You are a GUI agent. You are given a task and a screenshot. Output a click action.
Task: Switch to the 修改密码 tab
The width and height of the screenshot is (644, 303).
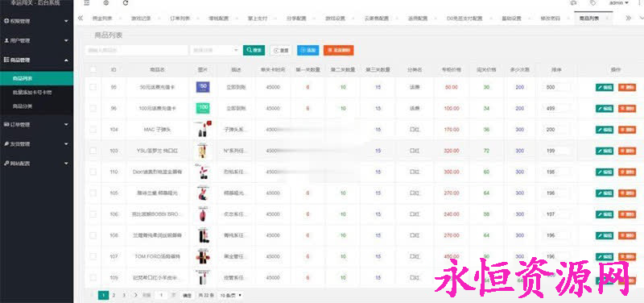pyautogui.click(x=551, y=19)
